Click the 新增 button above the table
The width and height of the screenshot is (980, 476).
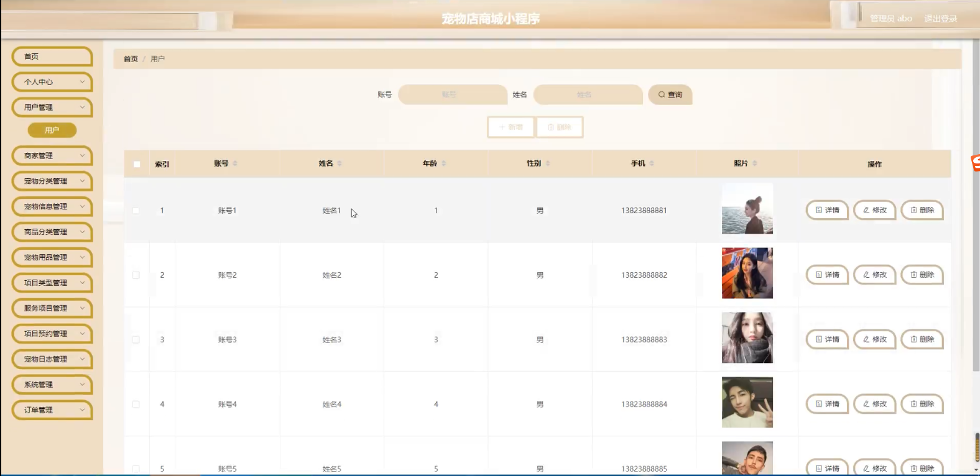pyautogui.click(x=511, y=127)
